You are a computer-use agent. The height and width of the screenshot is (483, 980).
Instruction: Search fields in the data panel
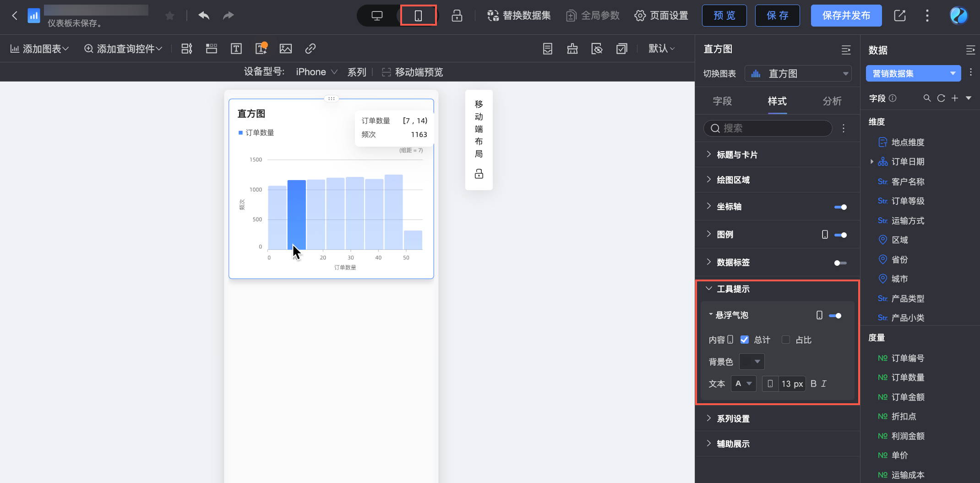pyautogui.click(x=927, y=98)
